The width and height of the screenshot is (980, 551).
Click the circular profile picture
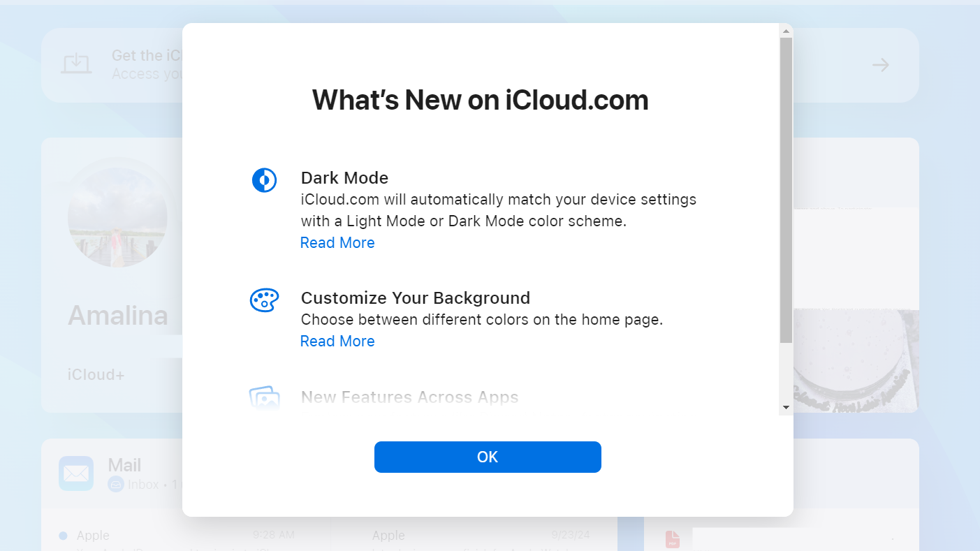point(117,218)
